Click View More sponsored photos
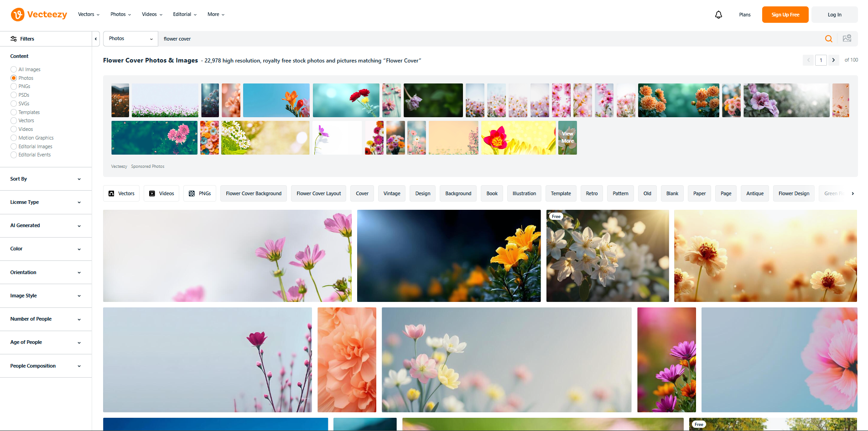 (567, 137)
